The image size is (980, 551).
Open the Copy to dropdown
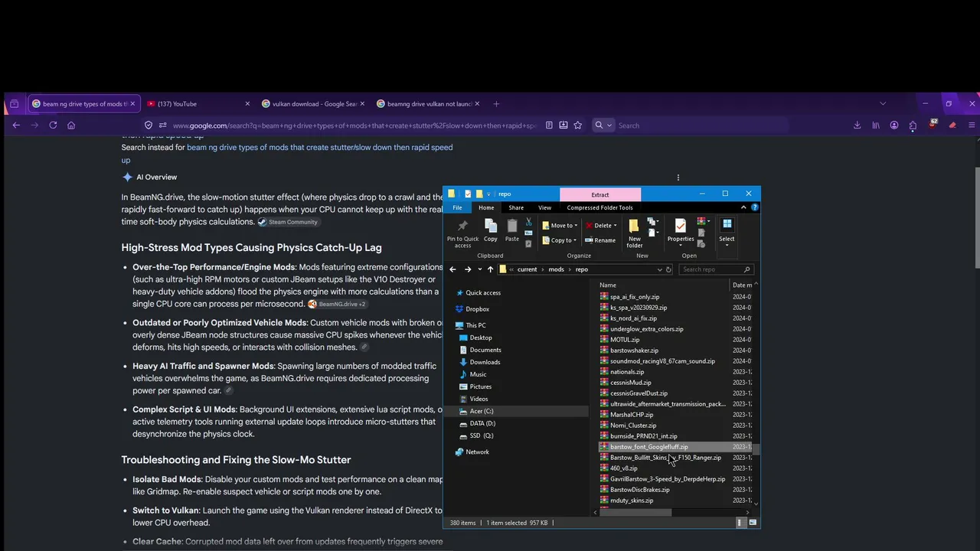558,240
